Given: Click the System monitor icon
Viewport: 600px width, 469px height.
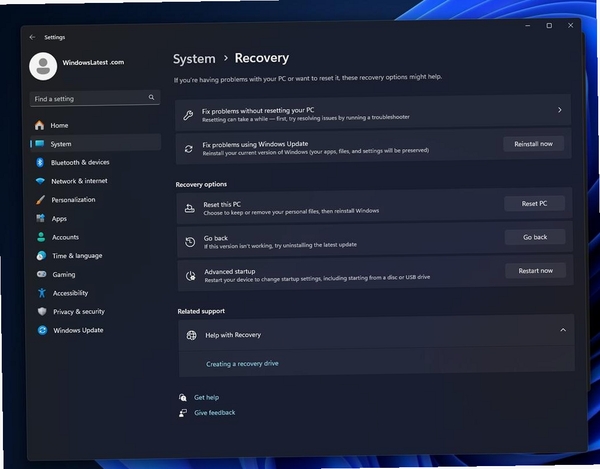Looking at the screenshot, I should pos(40,143).
